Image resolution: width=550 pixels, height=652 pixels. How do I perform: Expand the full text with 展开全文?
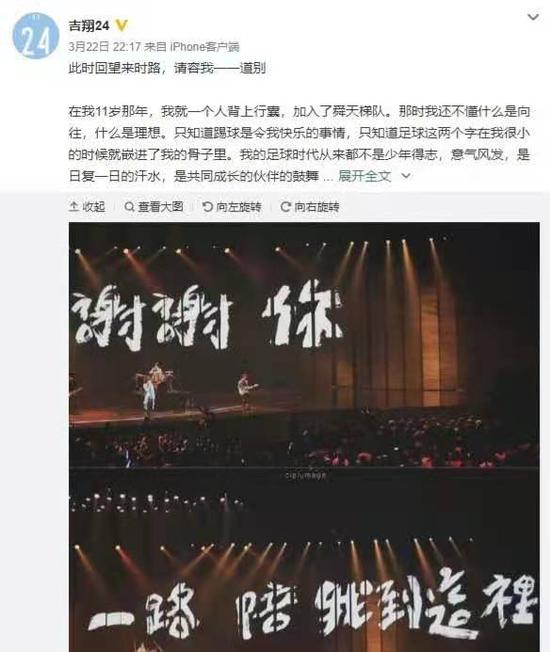click(x=365, y=176)
